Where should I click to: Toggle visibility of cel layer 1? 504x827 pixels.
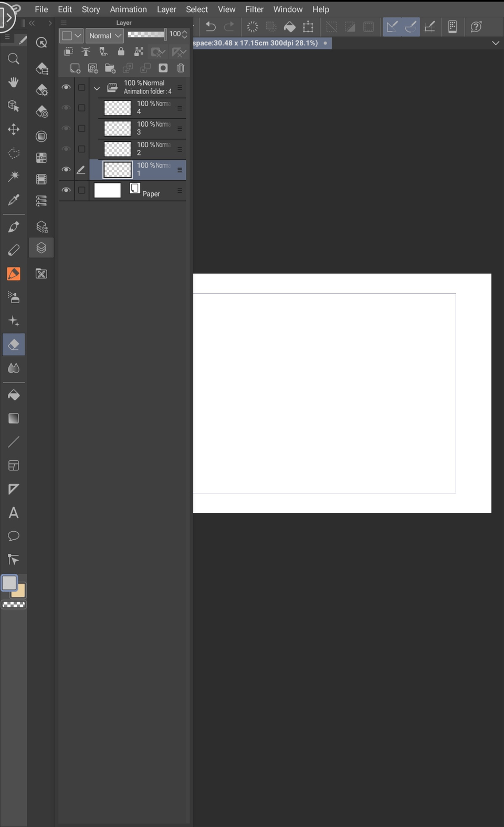tap(66, 170)
